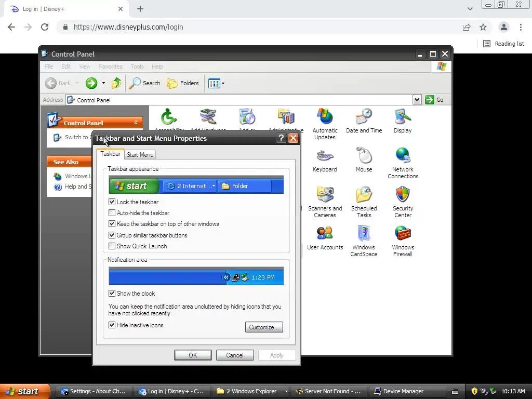Open Scheduled Tasks icon
The image size is (532, 399).
[364, 202]
